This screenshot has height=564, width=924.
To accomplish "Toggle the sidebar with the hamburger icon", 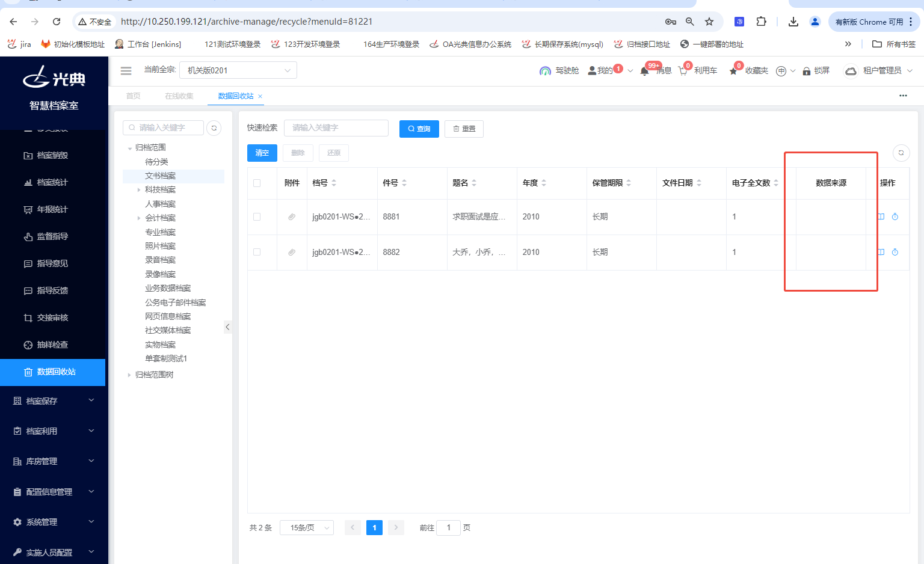I will click(126, 70).
